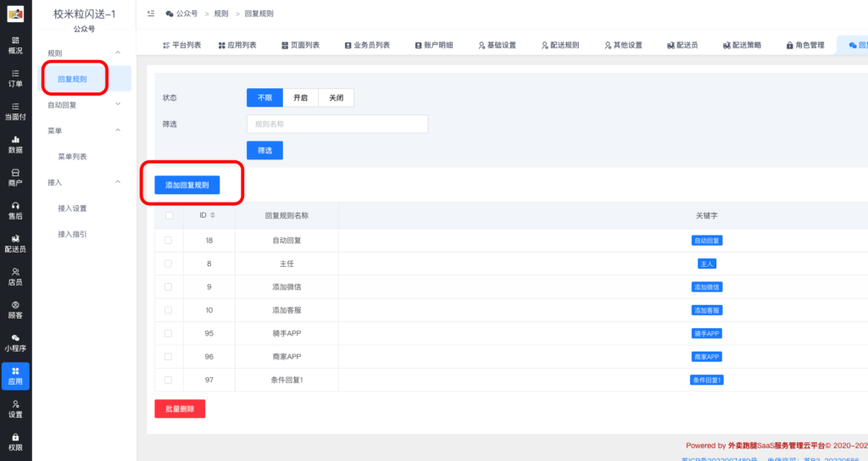Open 回复规则 in the left menu
Image resolution: width=868 pixels, height=461 pixels.
pyautogui.click(x=85, y=79)
